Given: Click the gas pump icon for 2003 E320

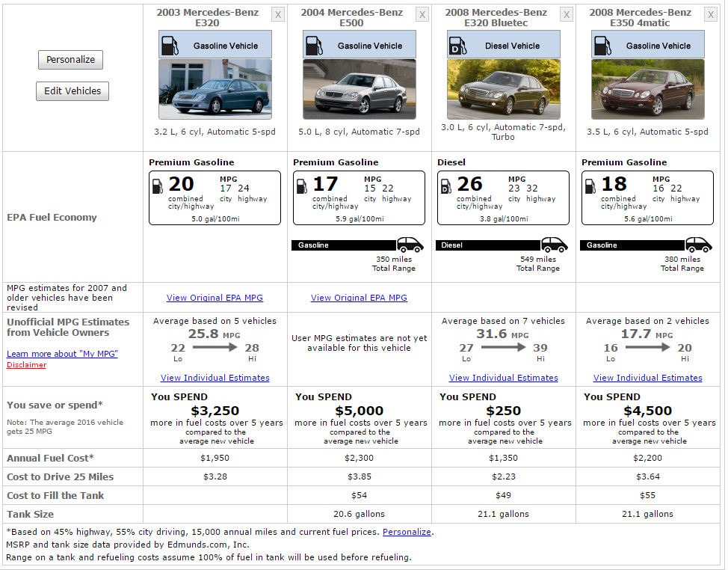Looking at the screenshot, I should pos(169,45).
